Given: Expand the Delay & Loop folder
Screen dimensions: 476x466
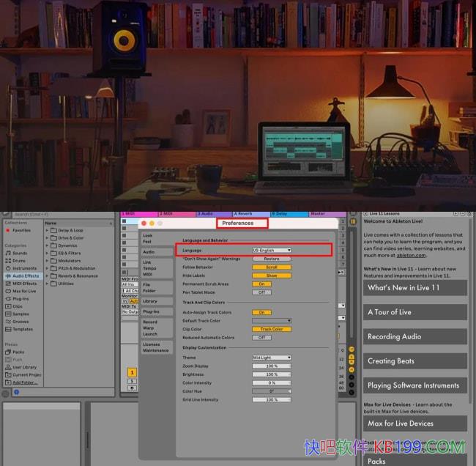Looking at the screenshot, I should pos(70,230).
